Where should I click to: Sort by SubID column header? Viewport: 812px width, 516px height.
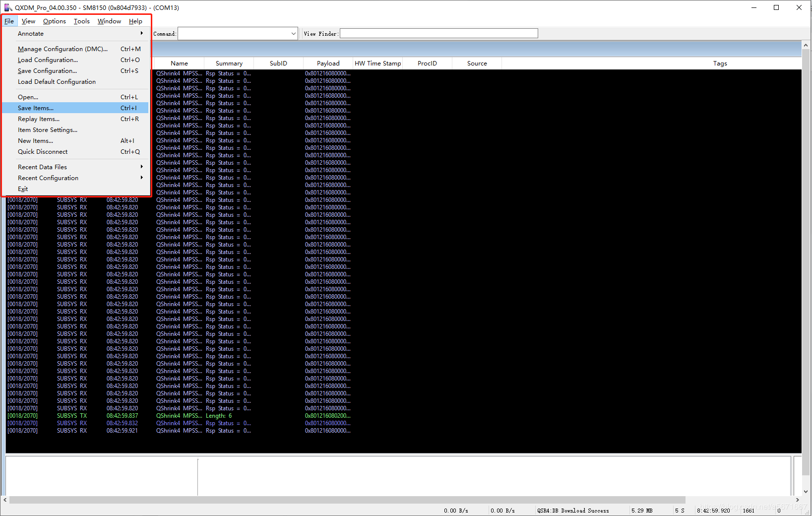[278, 64]
